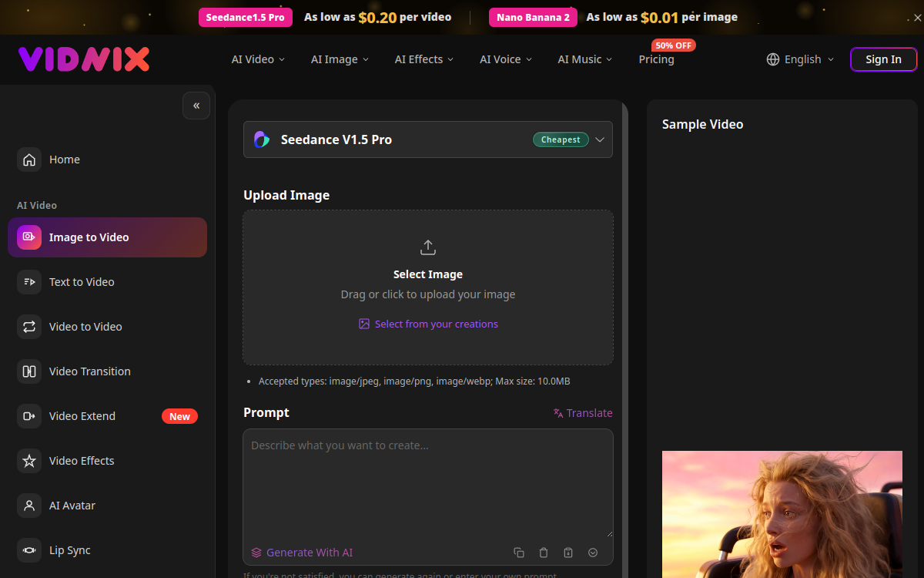Click the Sample Video heading
Viewport: 924px width, 578px height.
(703, 124)
